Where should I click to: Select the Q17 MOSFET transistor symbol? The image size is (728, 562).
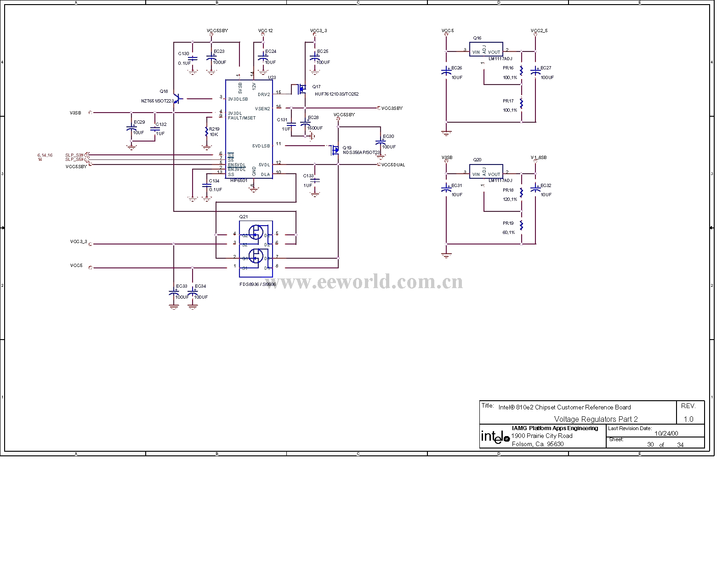click(x=301, y=89)
